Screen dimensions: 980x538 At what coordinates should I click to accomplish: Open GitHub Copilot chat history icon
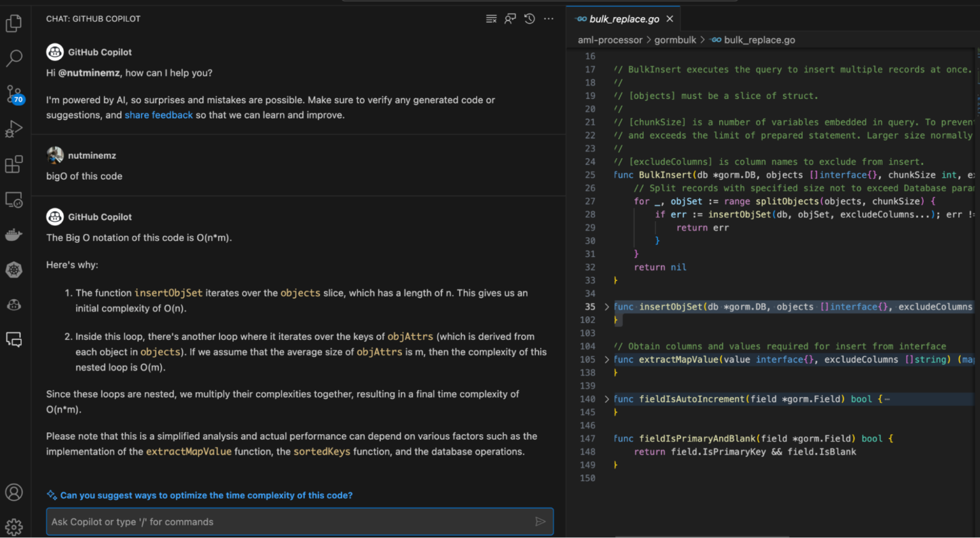[529, 18]
